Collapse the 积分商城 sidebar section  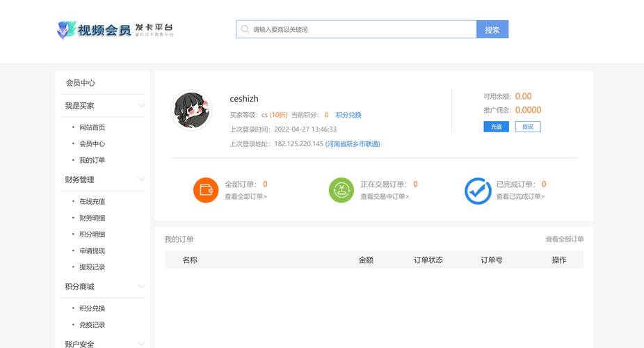click(141, 287)
